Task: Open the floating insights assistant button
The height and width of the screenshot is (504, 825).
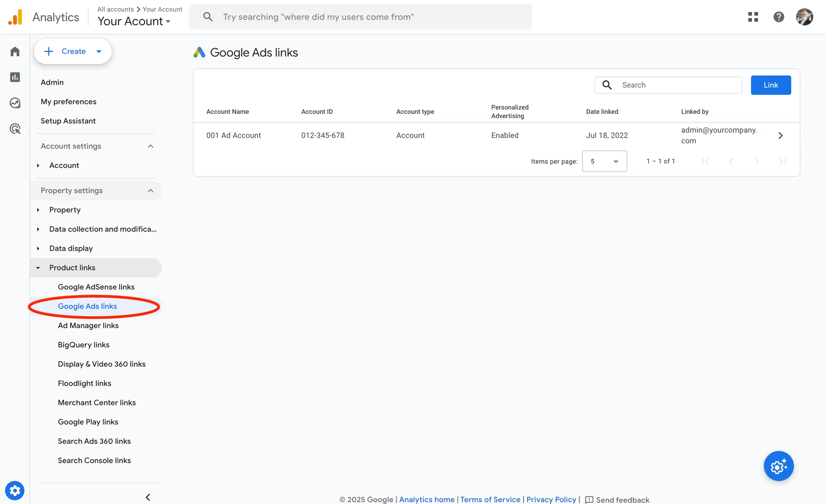Action: point(778,466)
